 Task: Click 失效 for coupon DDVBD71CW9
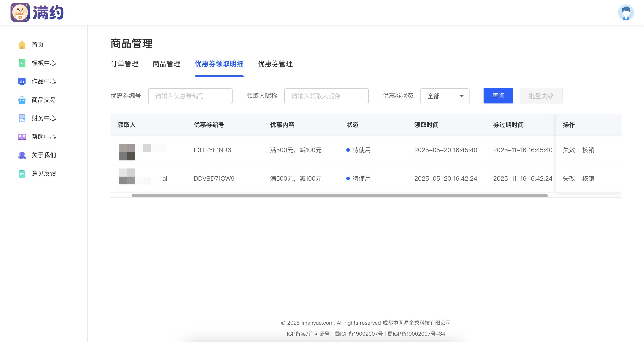569,178
